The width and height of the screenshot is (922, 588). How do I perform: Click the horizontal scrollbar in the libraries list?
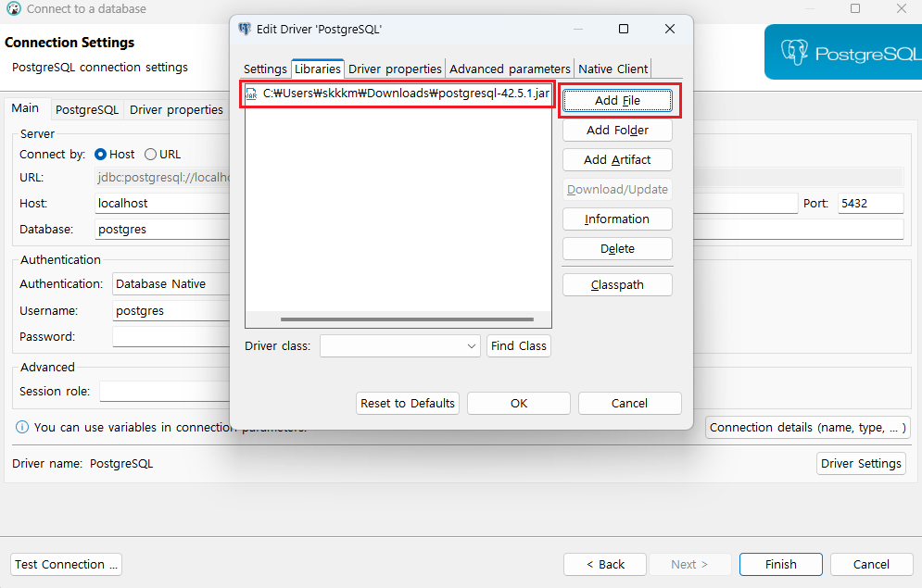pyautogui.click(x=407, y=319)
